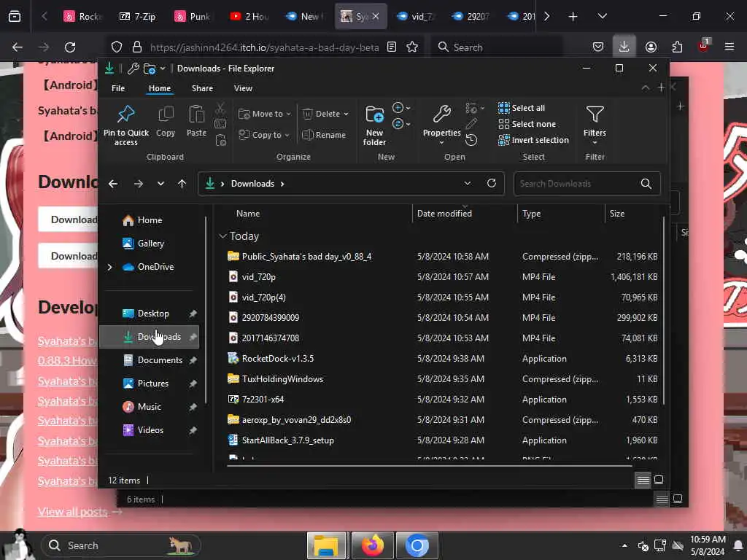Open File Explorer from taskbar

tap(326, 545)
